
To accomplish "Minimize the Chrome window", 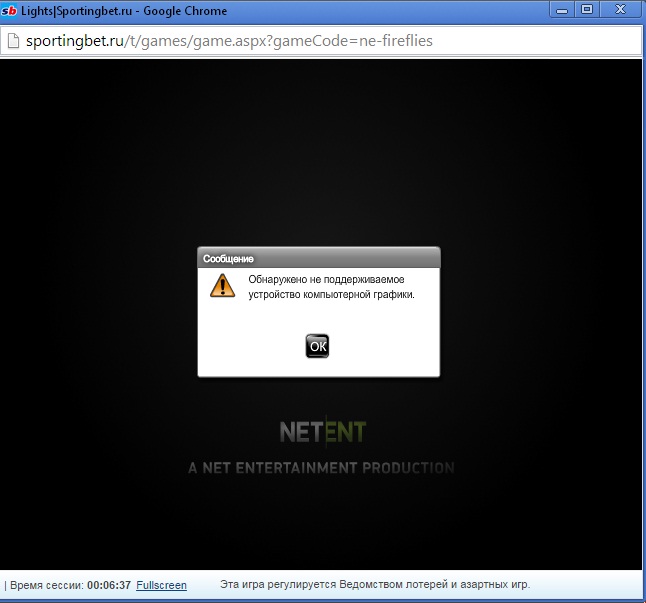I will (x=562, y=10).
